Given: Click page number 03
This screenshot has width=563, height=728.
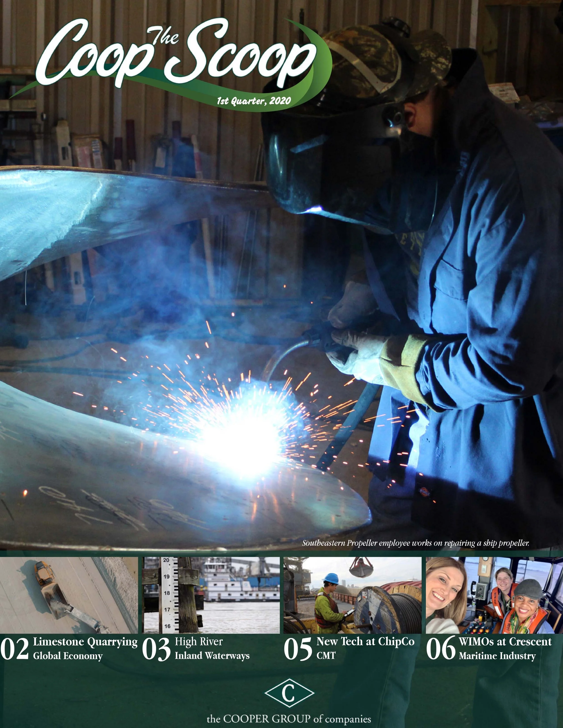Looking at the screenshot, I should click(x=156, y=649).
